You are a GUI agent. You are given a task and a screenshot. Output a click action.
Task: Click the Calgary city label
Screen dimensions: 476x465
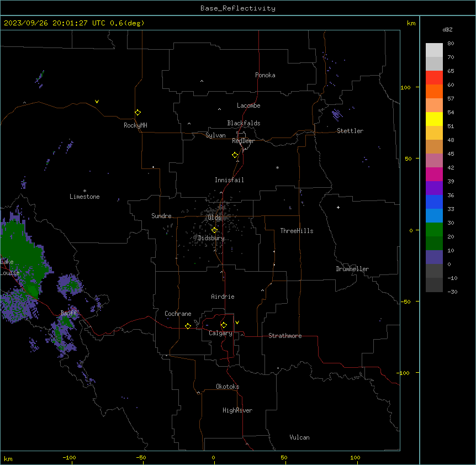[x=220, y=333]
